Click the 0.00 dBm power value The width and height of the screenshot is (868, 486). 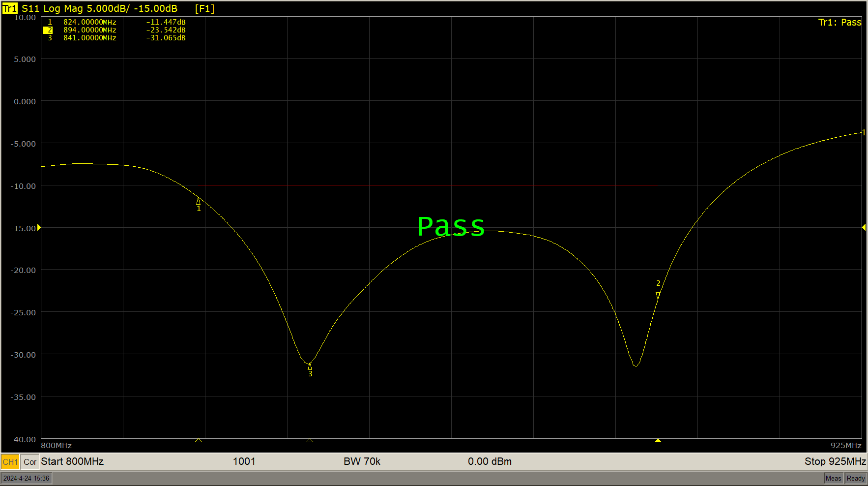(x=490, y=461)
